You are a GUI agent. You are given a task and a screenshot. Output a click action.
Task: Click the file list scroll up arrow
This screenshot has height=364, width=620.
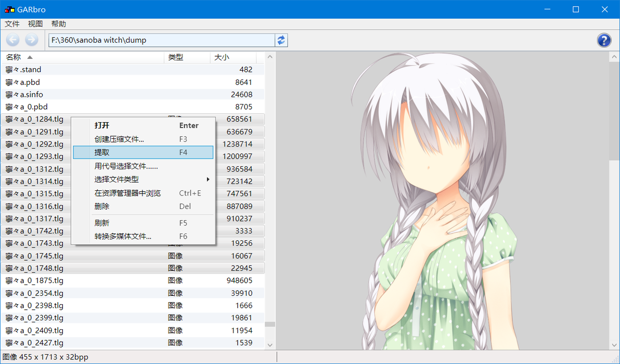click(270, 57)
